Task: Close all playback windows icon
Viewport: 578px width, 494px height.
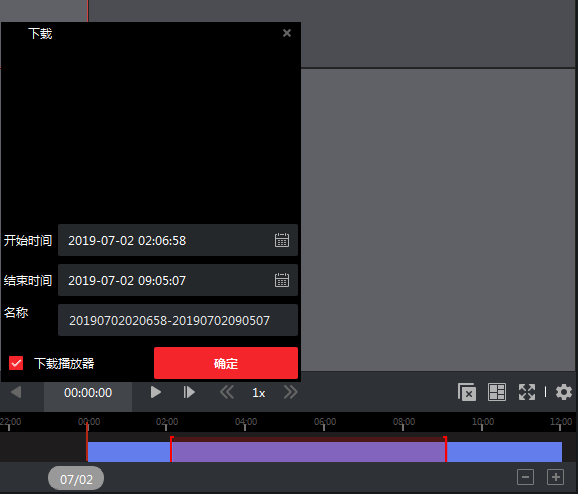Action: (x=467, y=392)
